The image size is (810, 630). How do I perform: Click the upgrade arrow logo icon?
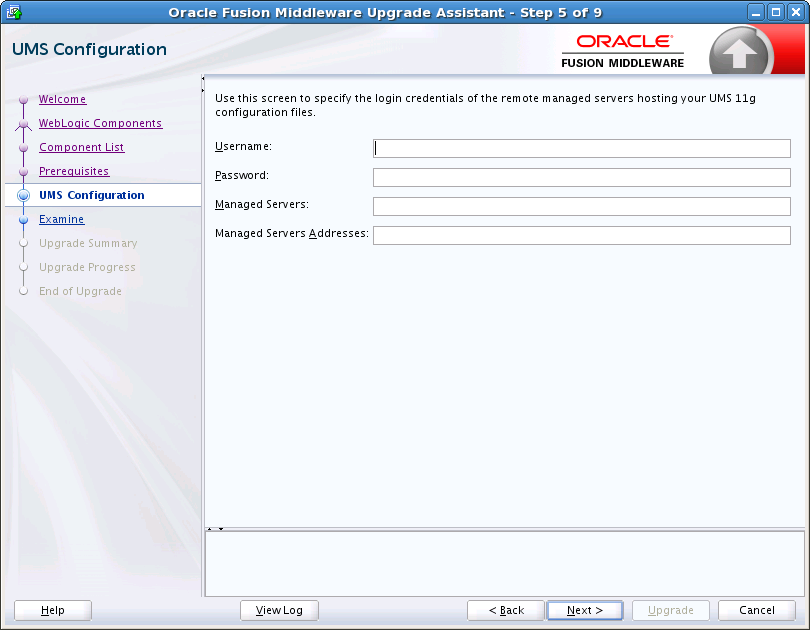point(740,51)
